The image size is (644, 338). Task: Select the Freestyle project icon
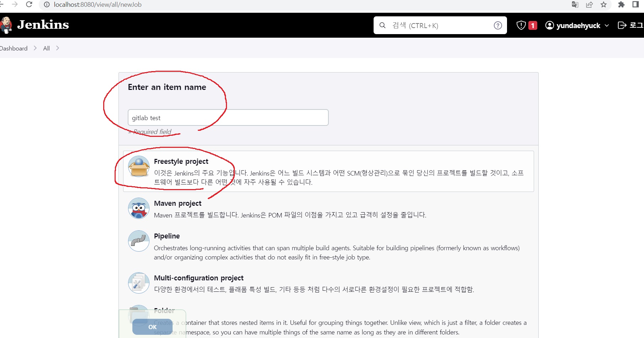click(139, 167)
